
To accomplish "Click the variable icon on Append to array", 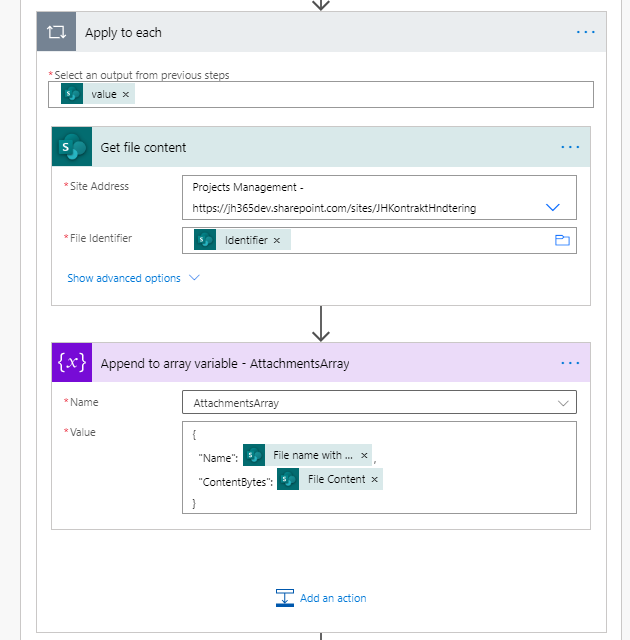I will [72, 362].
